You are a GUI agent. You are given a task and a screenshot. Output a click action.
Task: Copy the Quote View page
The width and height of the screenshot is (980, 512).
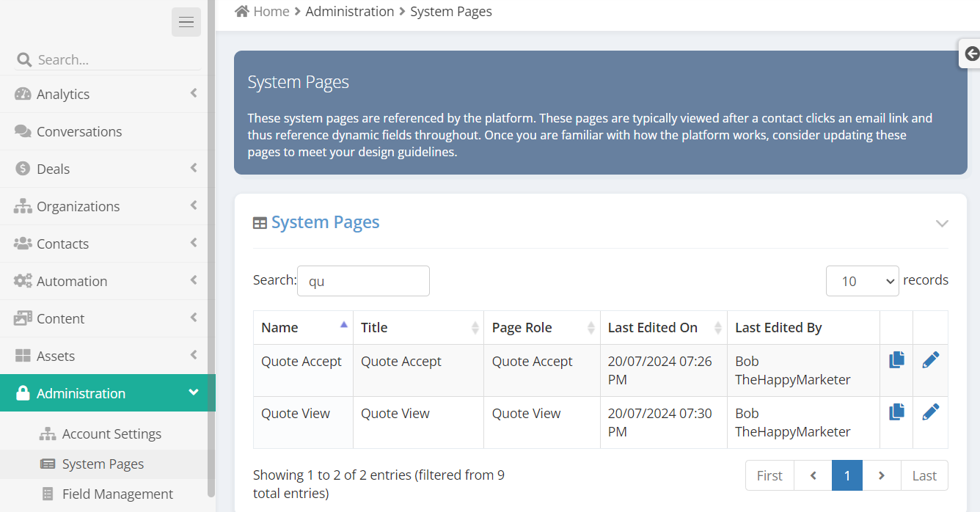point(896,412)
